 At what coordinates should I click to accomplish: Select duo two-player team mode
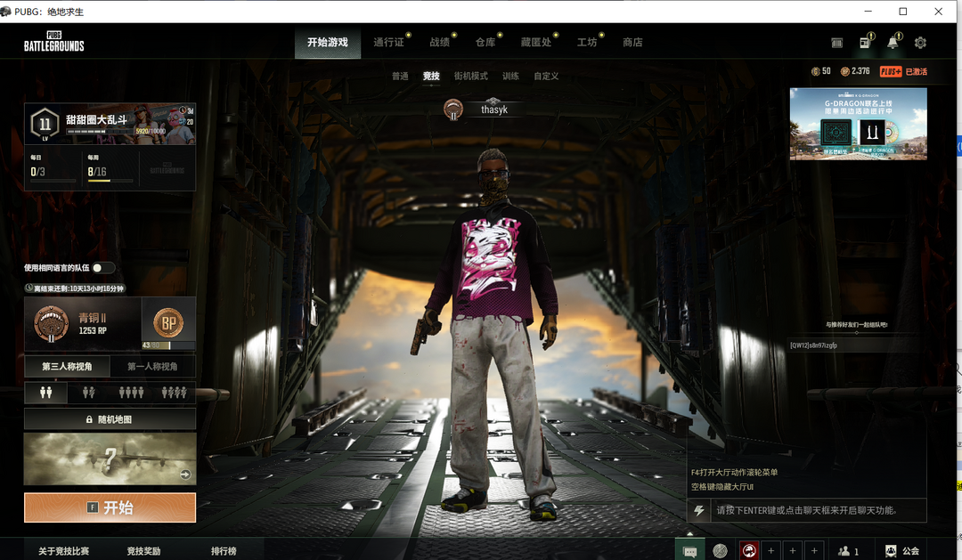click(46, 393)
